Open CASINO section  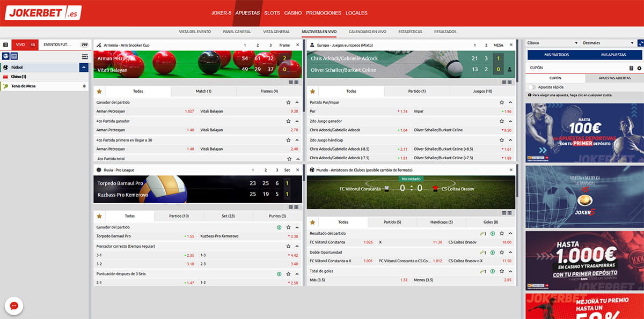(293, 12)
